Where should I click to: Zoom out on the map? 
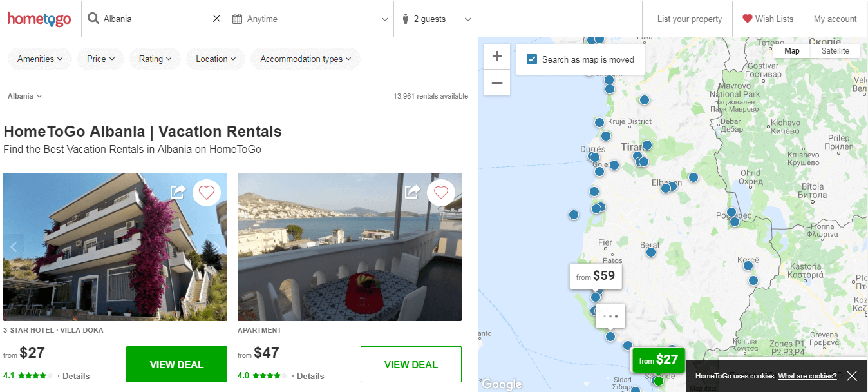[497, 83]
